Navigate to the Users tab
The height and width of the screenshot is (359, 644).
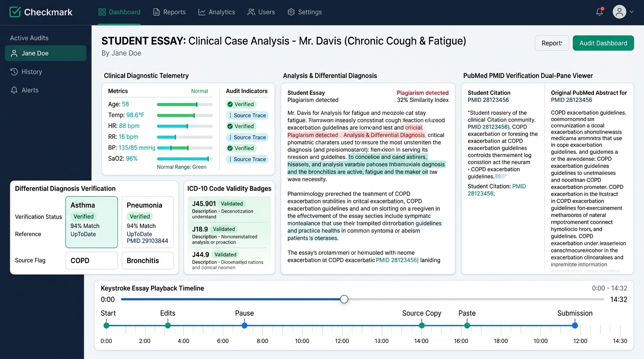coord(261,12)
